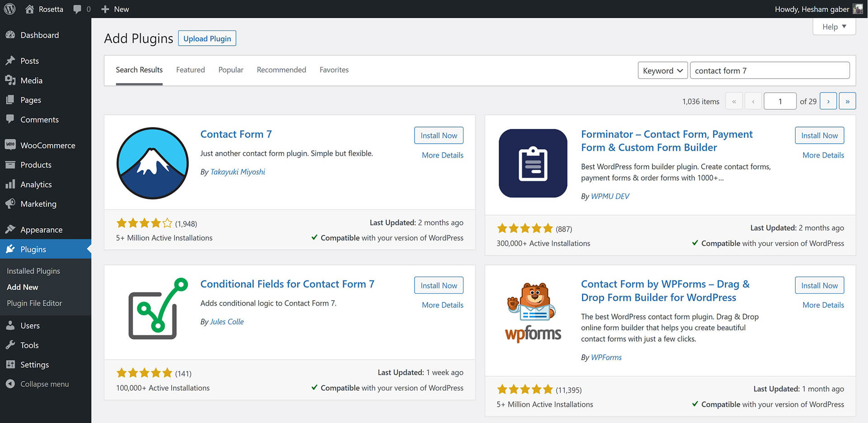Open the WooCommerce section
The image size is (868, 423).
(47, 145)
